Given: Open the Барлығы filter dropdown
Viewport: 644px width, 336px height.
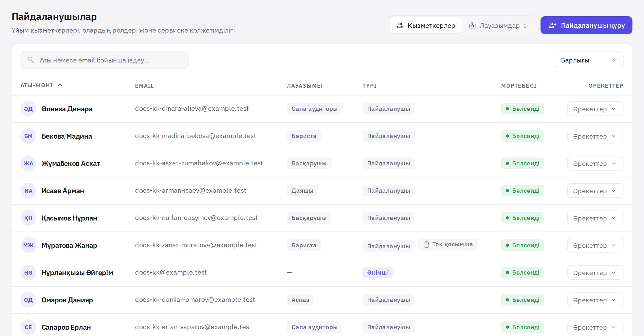Looking at the screenshot, I should 589,60.
